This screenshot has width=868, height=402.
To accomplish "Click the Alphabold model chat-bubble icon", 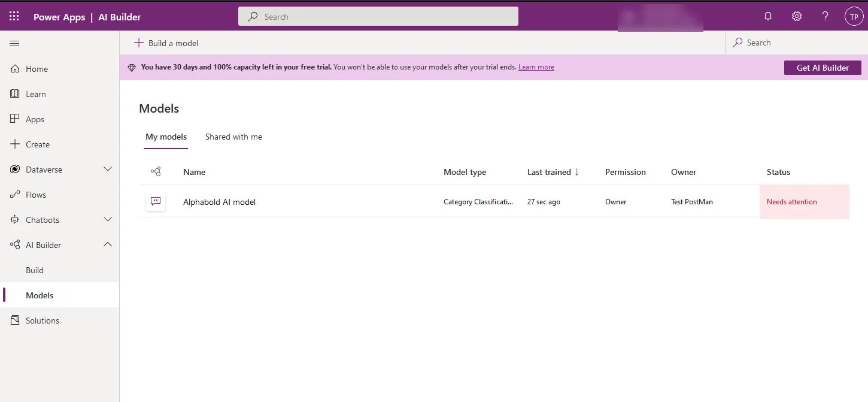I will click(x=156, y=201).
